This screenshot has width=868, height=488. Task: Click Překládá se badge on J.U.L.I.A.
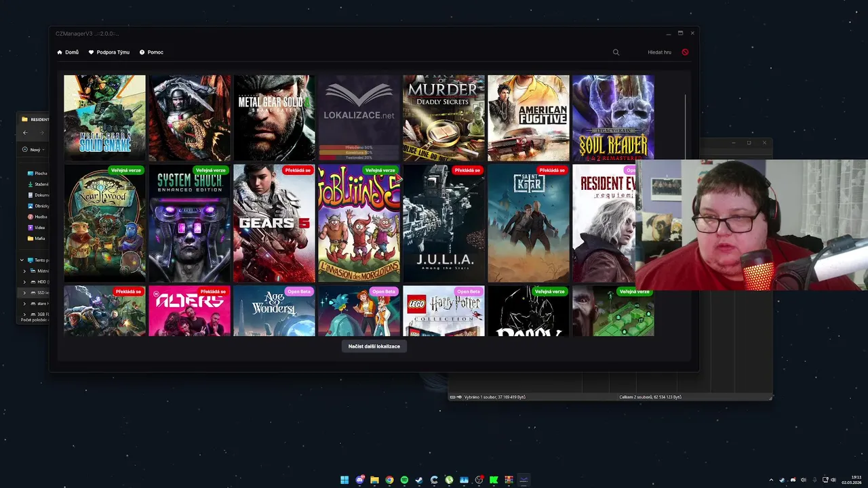click(467, 170)
